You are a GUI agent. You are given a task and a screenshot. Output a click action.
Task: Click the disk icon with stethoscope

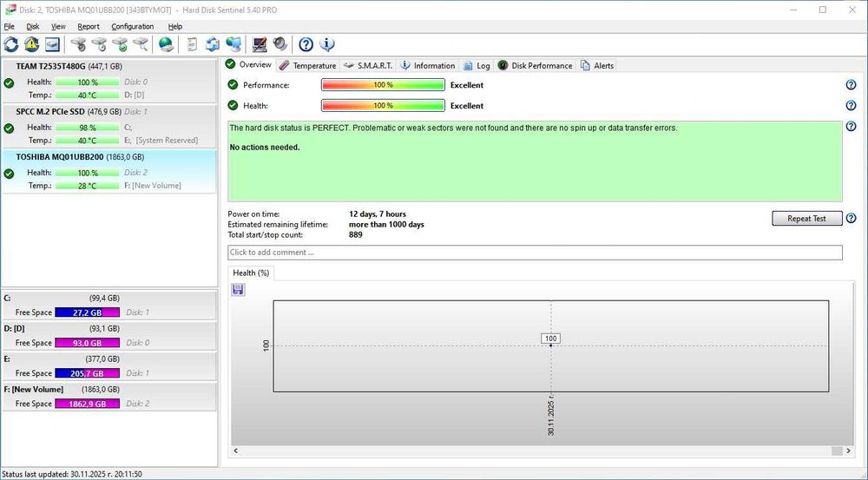(79, 44)
